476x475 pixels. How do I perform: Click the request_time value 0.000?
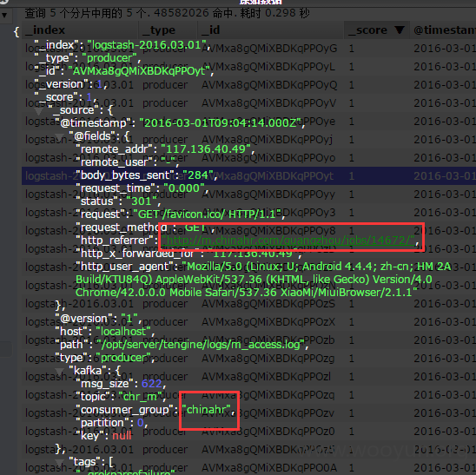[184, 188]
